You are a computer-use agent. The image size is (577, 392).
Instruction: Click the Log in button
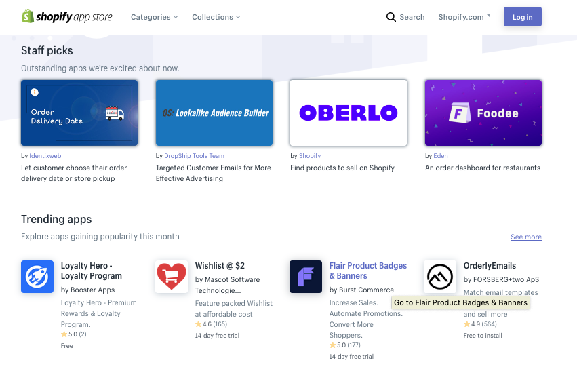523,16
